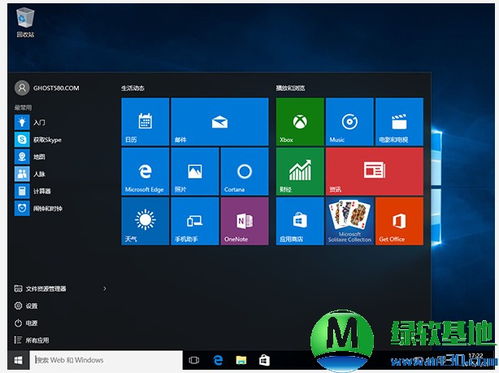Viewport: 499px width, 373px height.
Task: Open the Xbox tile
Action: pyautogui.click(x=300, y=122)
